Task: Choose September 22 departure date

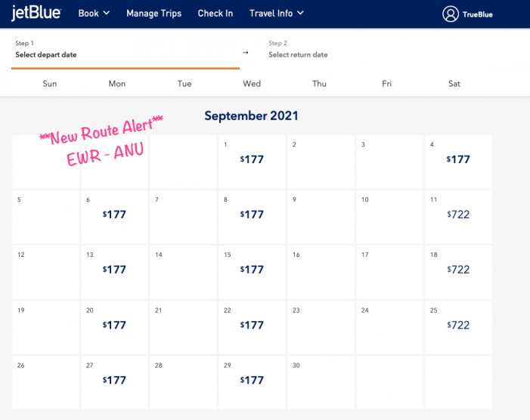Action: (252, 325)
